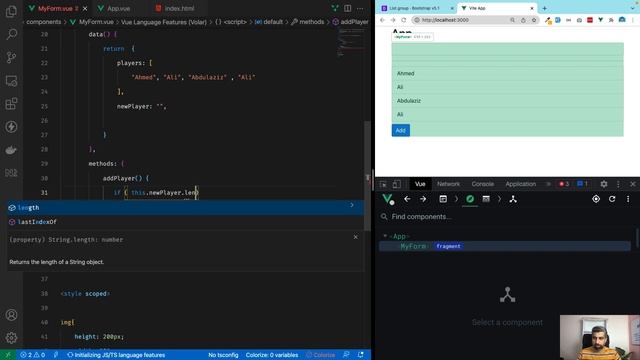Click the remote window indicator in status bar
Image resolution: width=640 pixels, height=360 pixels.
(8, 355)
